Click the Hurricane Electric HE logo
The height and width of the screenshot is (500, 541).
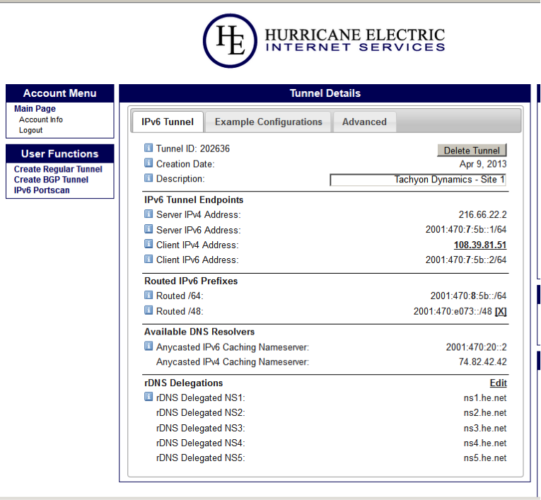point(230,41)
